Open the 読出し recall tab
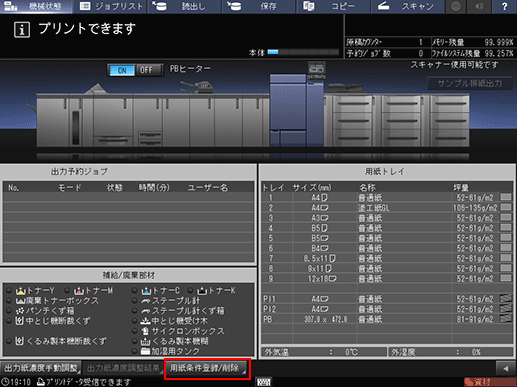This screenshot has height=387, width=517. 184,6
